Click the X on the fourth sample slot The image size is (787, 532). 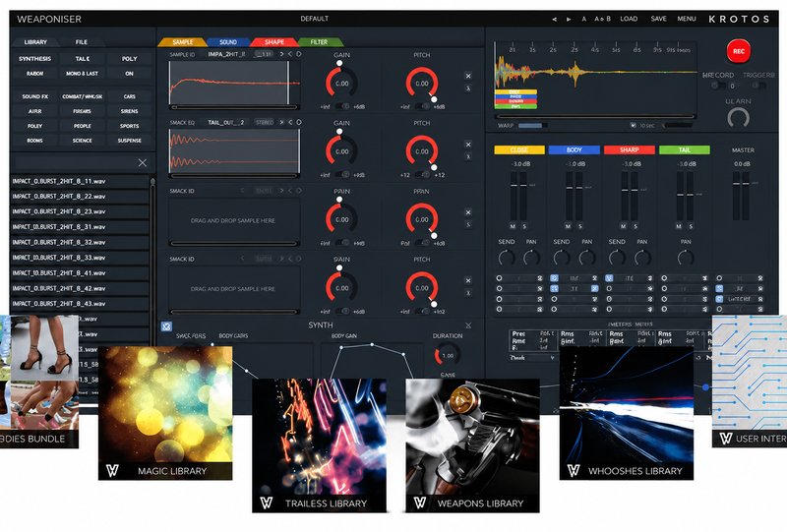click(x=468, y=280)
